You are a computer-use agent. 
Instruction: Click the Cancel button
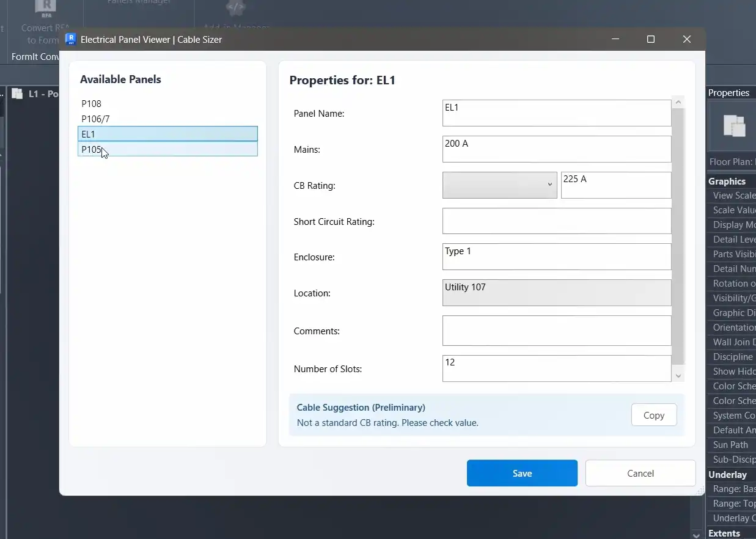point(640,473)
